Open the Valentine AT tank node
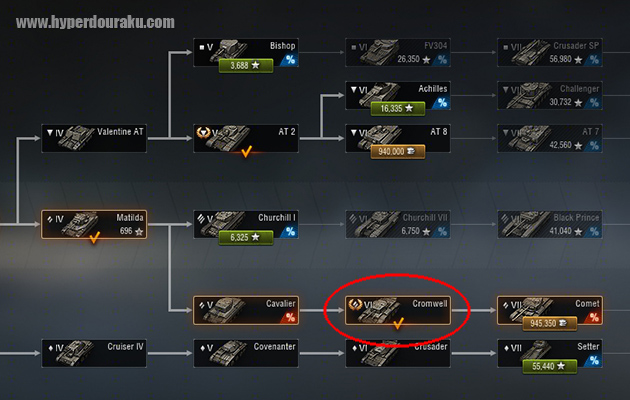The image size is (630, 400). click(94, 138)
